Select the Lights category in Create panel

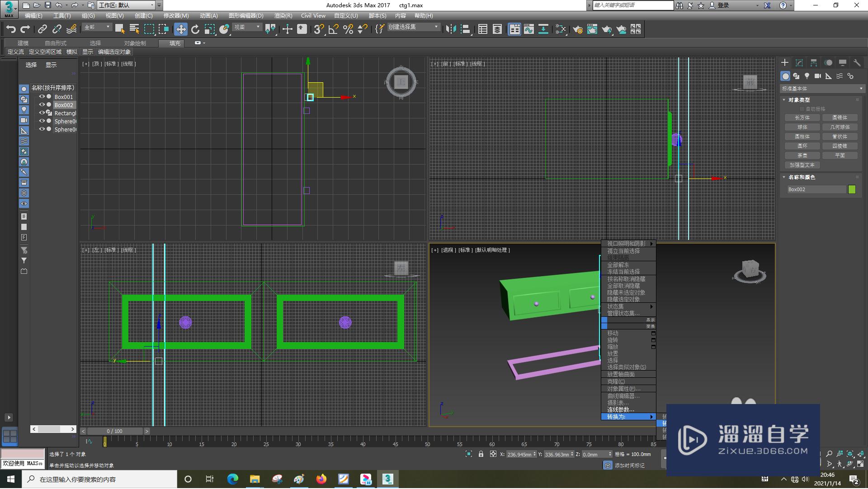(807, 76)
